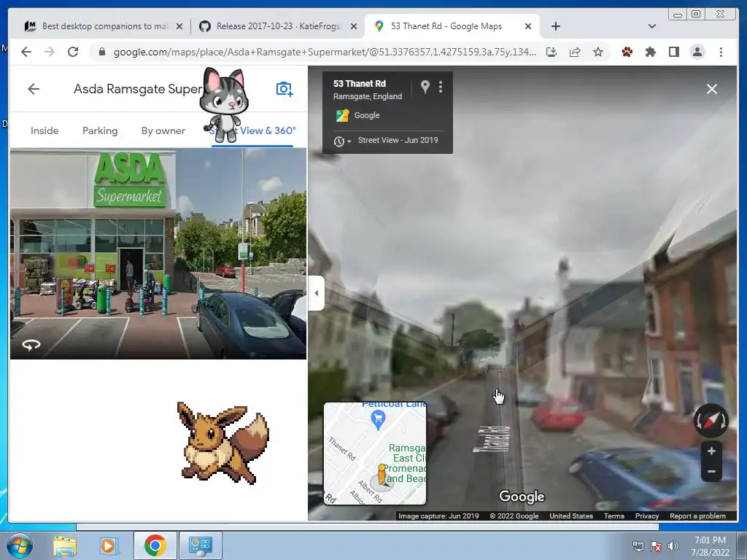Open the Action Center flag icon
Screen dimensions: 747x560
click(656, 546)
